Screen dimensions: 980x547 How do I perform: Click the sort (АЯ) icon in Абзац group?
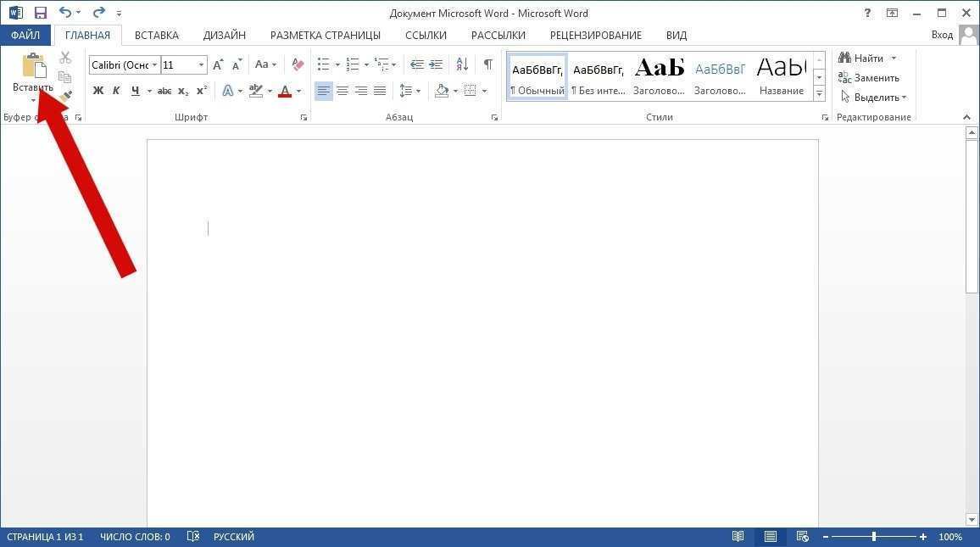coord(461,64)
